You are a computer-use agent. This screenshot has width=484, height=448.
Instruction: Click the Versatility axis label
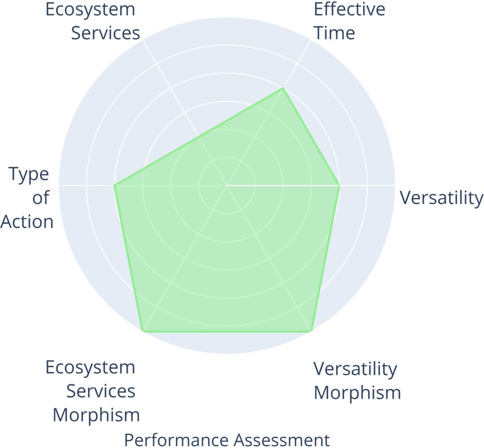[441, 198]
